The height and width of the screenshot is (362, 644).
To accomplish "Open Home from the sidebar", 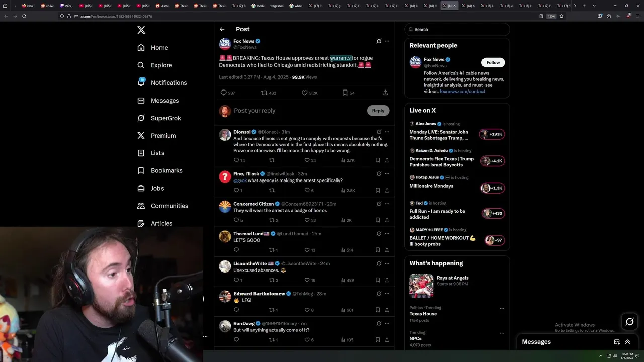I will pyautogui.click(x=153, y=48).
